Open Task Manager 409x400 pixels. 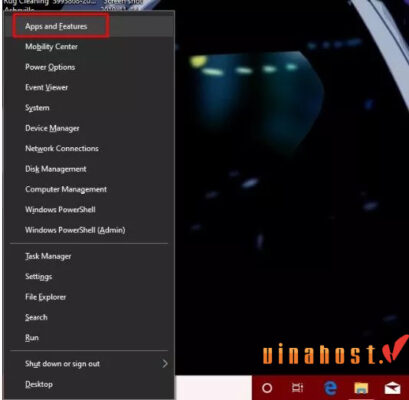88,256
